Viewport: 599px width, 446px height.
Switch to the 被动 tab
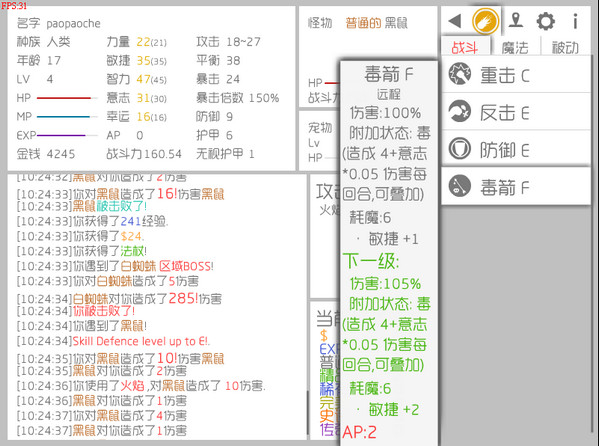pos(565,47)
